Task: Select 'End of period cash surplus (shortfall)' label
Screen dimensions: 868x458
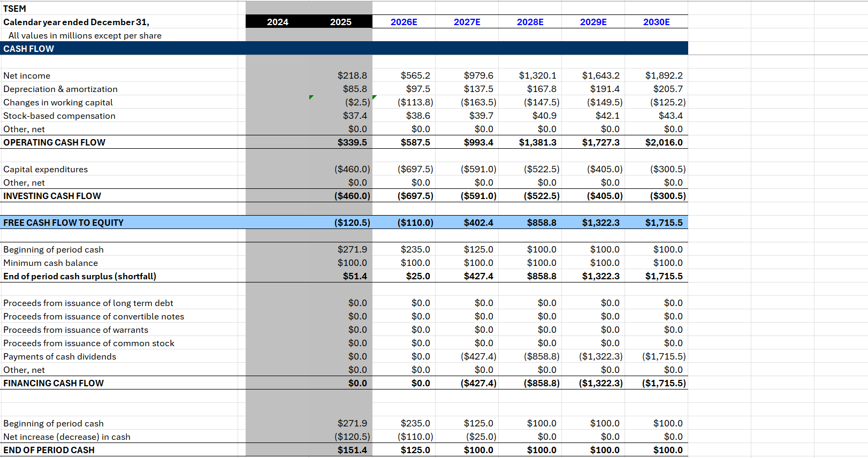Action: (x=80, y=276)
